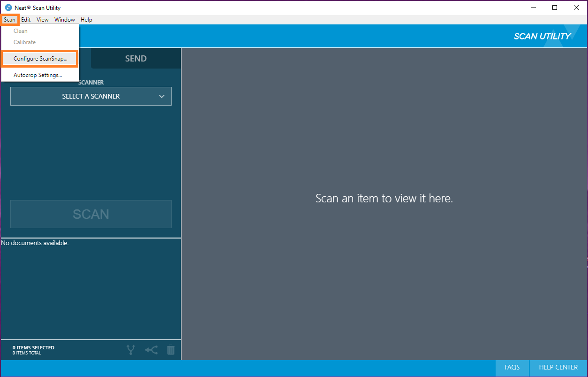
Task: Close the Neat Scan Utility window
Action: [x=577, y=8]
